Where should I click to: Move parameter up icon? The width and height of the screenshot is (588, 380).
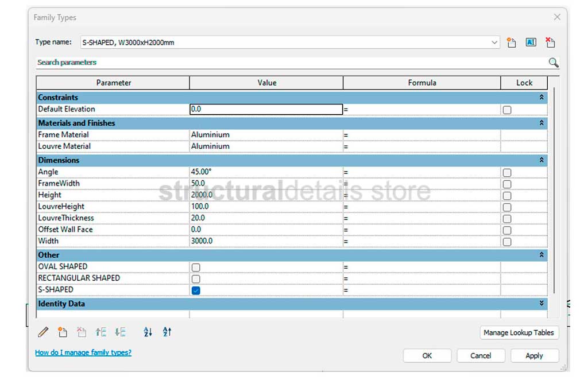100,332
